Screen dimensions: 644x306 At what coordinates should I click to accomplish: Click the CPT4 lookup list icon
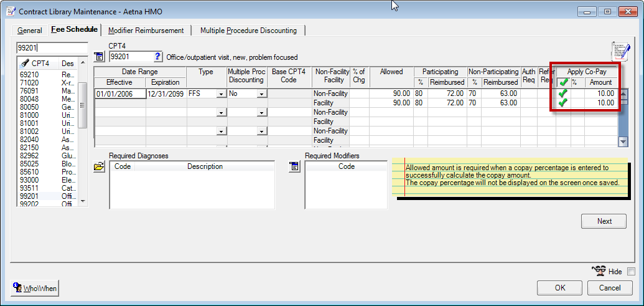click(99, 56)
